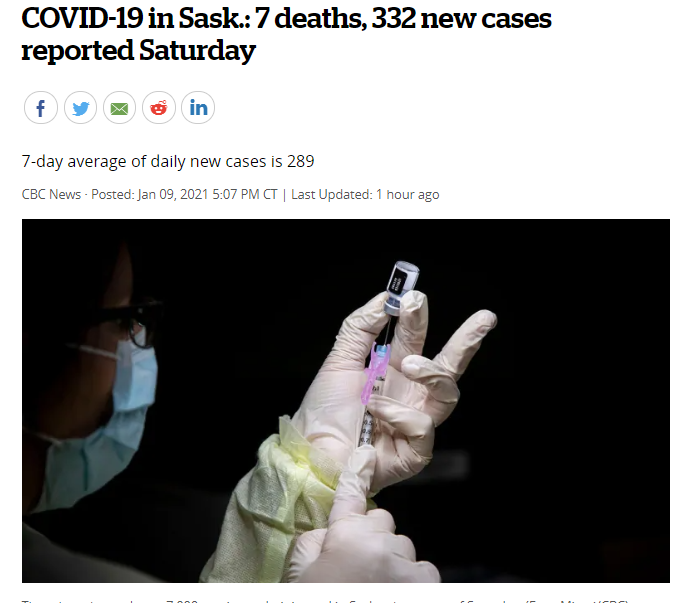Open the vaccine syringe photo
679x603 pixels.
pos(346,401)
